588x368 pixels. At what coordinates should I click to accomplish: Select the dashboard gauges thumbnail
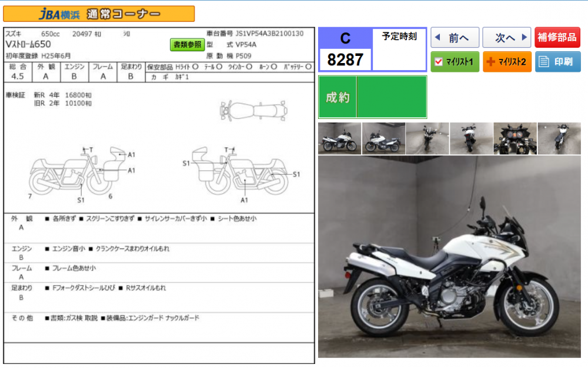(x=515, y=138)
